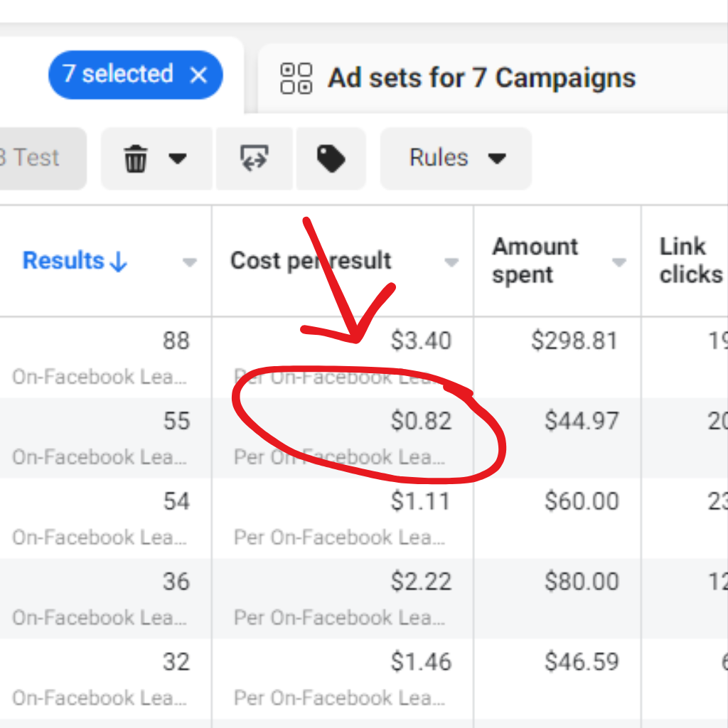The image size is (728, 728).
Task: Click the Amount spent column header
Action: [x=535, y=261]
